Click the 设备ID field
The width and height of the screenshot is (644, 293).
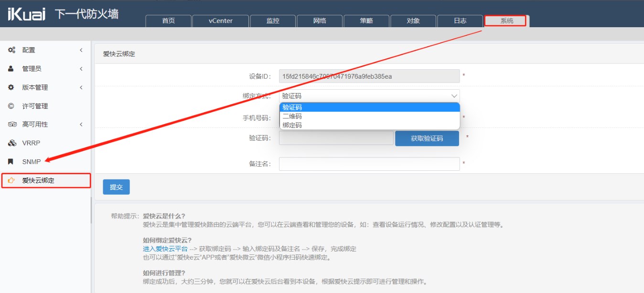(x=369, y=76)
